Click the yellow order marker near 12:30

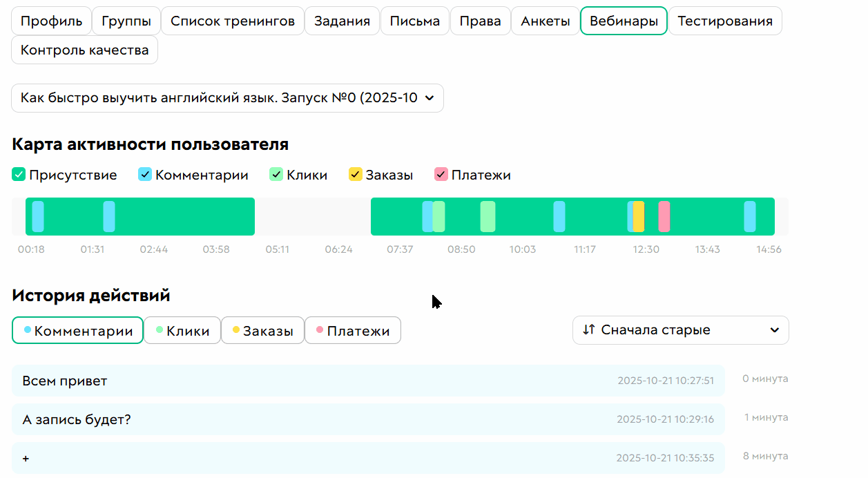pos(638,216)
